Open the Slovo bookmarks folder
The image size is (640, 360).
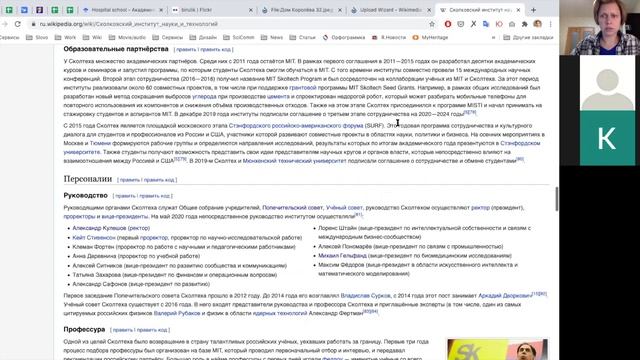coord(37,37)
